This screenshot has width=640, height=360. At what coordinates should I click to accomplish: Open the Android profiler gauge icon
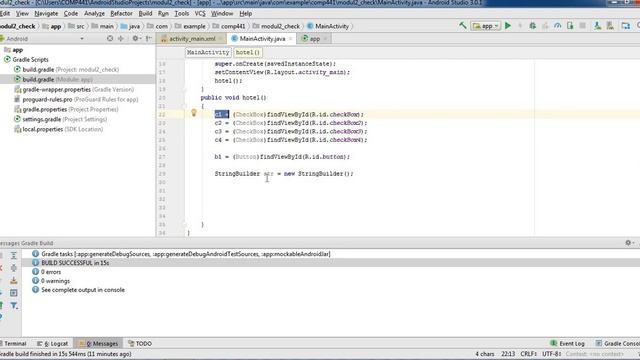click(x=557, y=26)
